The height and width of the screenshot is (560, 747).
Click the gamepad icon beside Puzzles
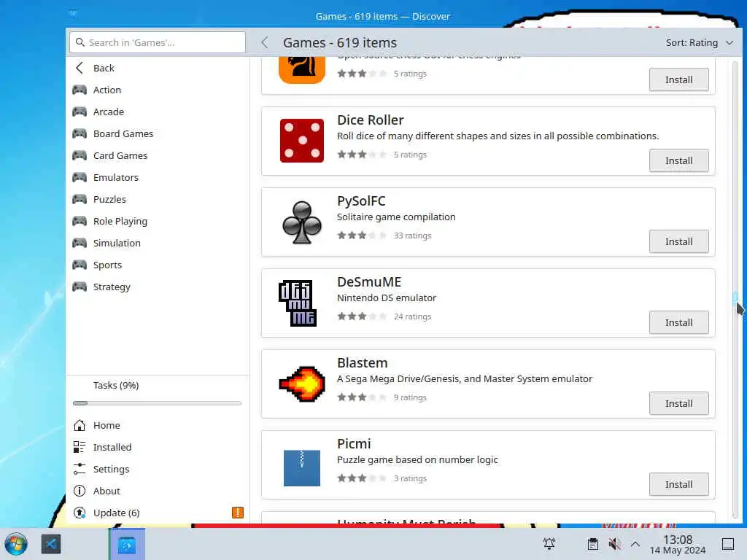[x=80, y=200]
